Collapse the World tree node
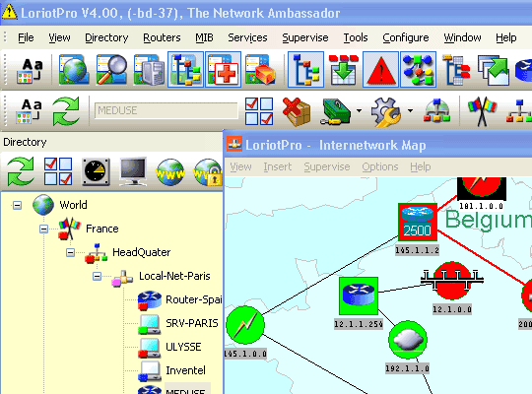This screenshot has width=532, height=394. tap(17, 205)
